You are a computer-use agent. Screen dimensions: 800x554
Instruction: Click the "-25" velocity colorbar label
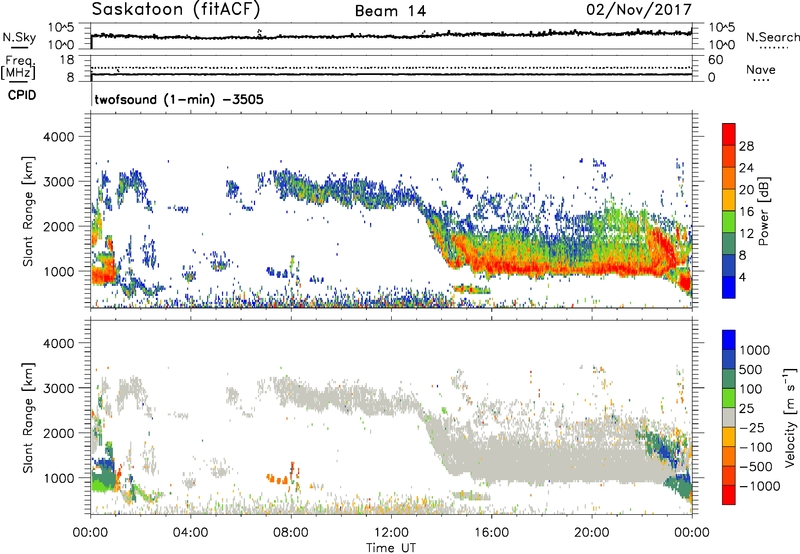click(x=752, y=428)
